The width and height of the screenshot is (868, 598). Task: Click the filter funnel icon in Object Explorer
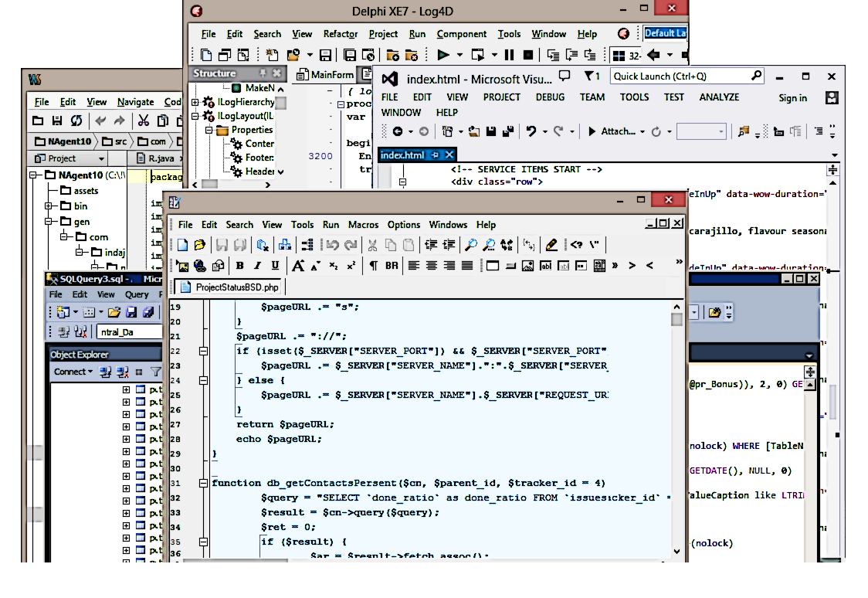pos(155,372)
